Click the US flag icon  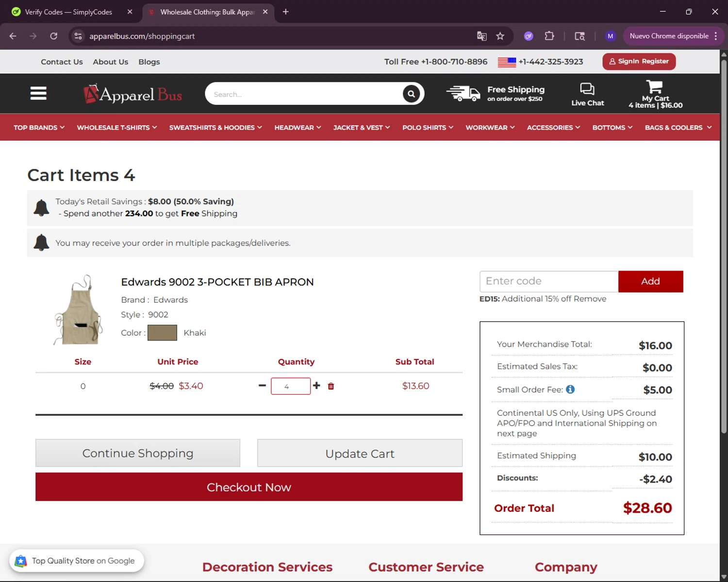point(507,62)
